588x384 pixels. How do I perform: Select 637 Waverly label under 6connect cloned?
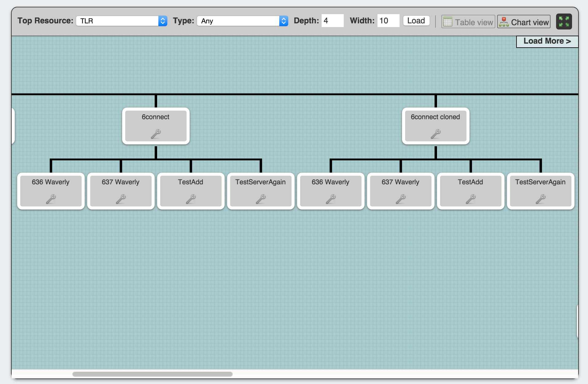pos(400,182)
